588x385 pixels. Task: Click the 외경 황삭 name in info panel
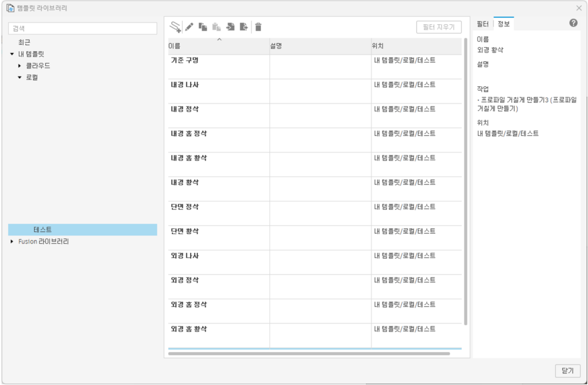tap(490, 50)
